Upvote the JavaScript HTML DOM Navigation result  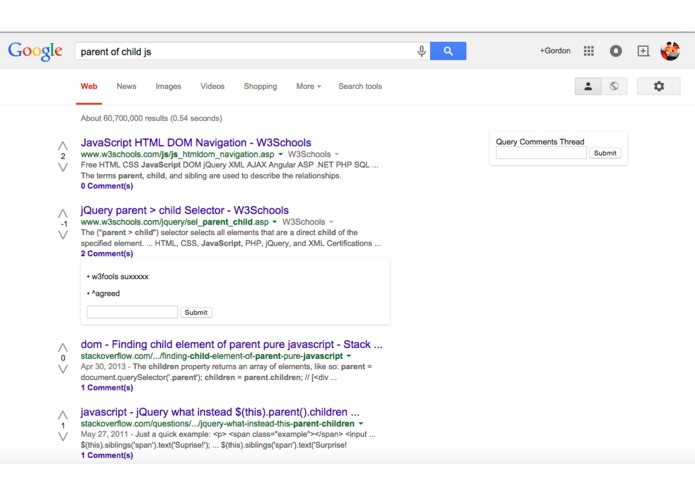click(x=63, y=146)
